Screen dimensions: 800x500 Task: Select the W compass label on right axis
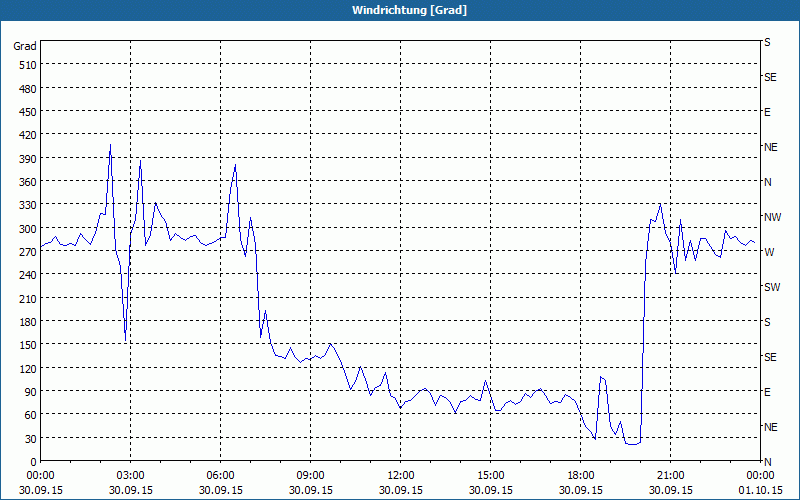pos(768,252)
